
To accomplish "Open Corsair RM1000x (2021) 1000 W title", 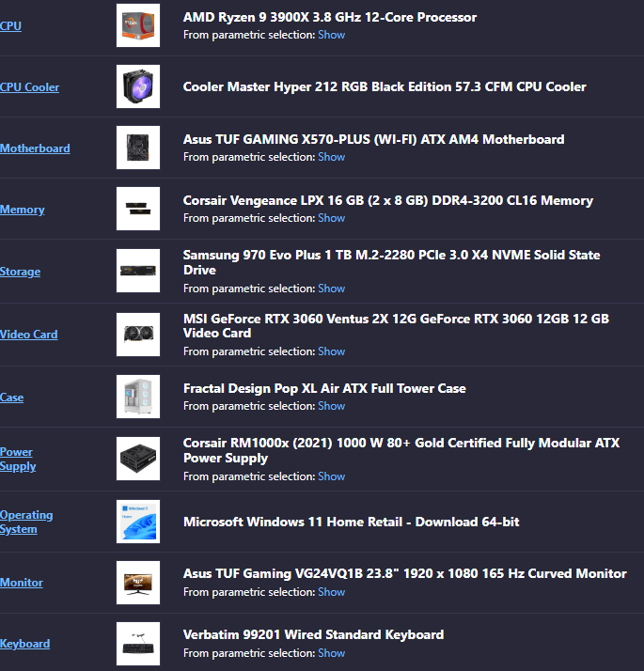I will [401, 450].
